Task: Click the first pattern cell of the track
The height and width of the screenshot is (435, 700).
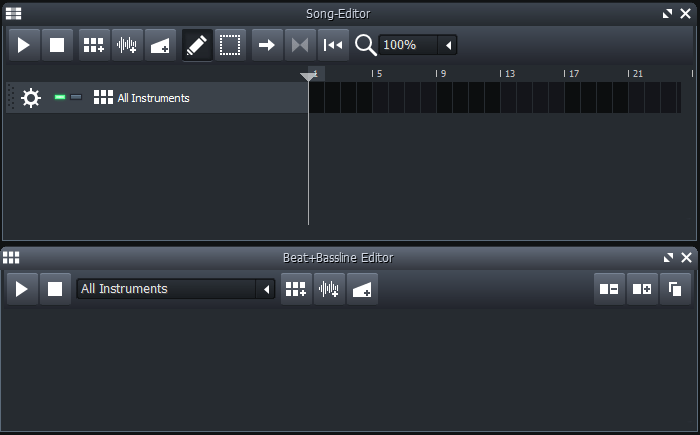Action: click(x=317, y=98)
